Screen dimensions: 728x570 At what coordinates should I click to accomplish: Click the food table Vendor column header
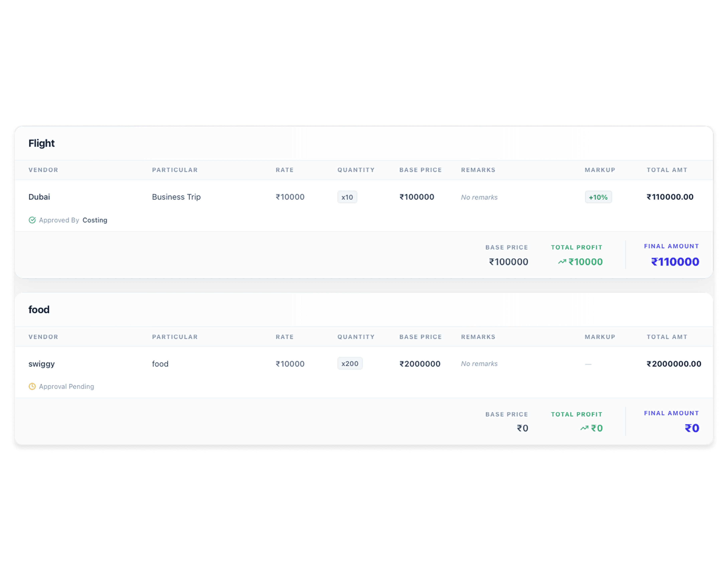tap(43, 337)
